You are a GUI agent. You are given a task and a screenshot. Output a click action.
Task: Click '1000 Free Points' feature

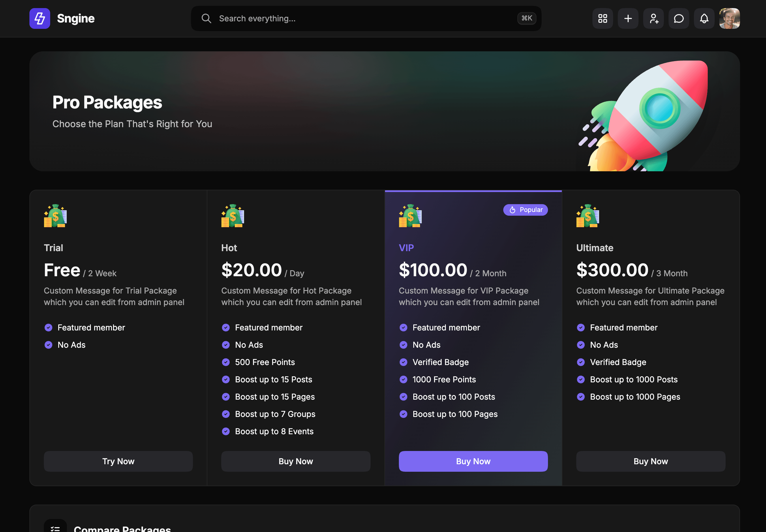(x=444, y=379)
